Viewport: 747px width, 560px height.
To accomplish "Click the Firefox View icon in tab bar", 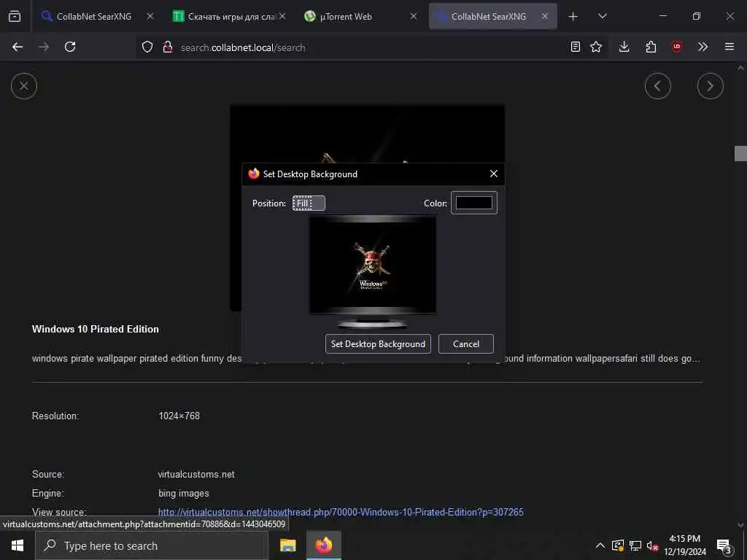I will [x=15, y=16].
